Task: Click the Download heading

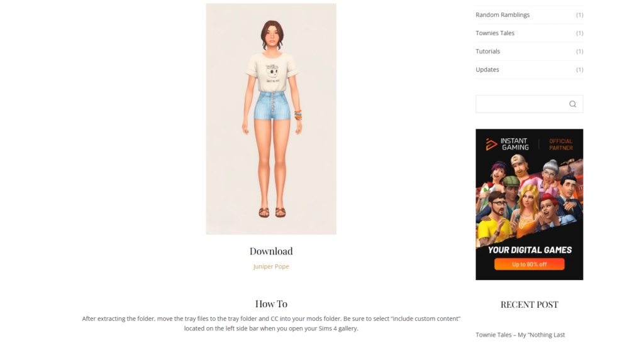Action: click(271, 251)
